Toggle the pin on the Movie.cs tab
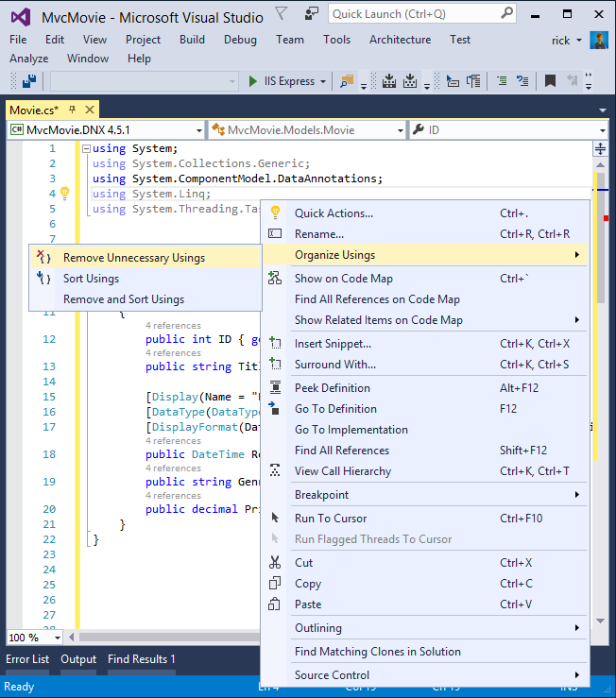Screen dimensions: 616x698 coord(72,110)
